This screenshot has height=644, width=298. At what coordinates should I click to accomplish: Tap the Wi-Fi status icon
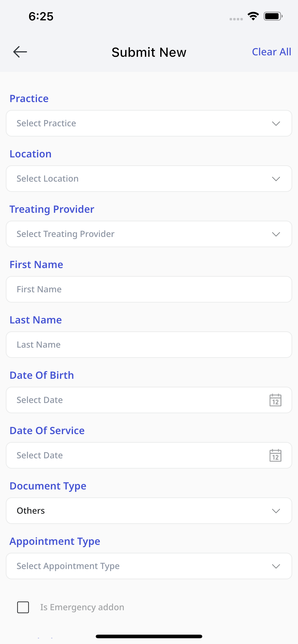(253, 16)
